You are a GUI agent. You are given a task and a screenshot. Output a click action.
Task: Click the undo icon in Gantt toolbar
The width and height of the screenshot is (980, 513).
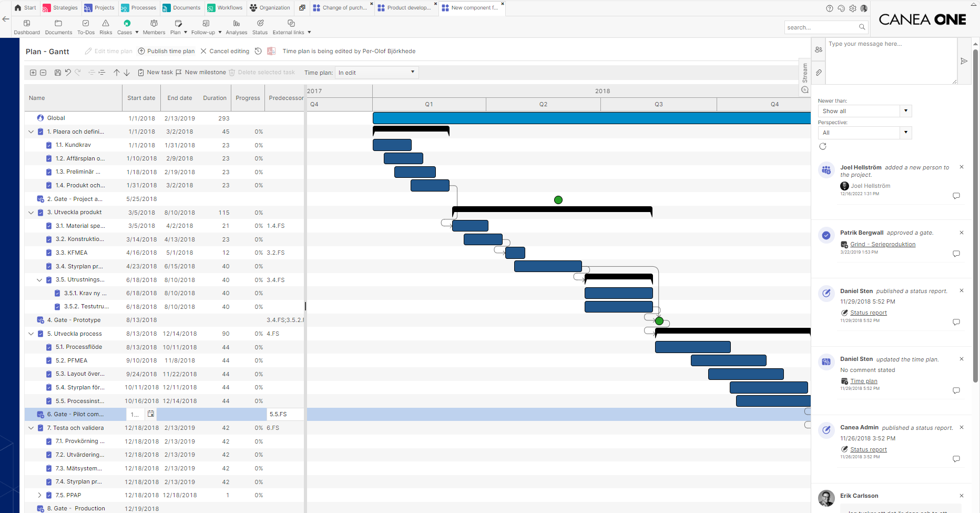coord(68,73)
